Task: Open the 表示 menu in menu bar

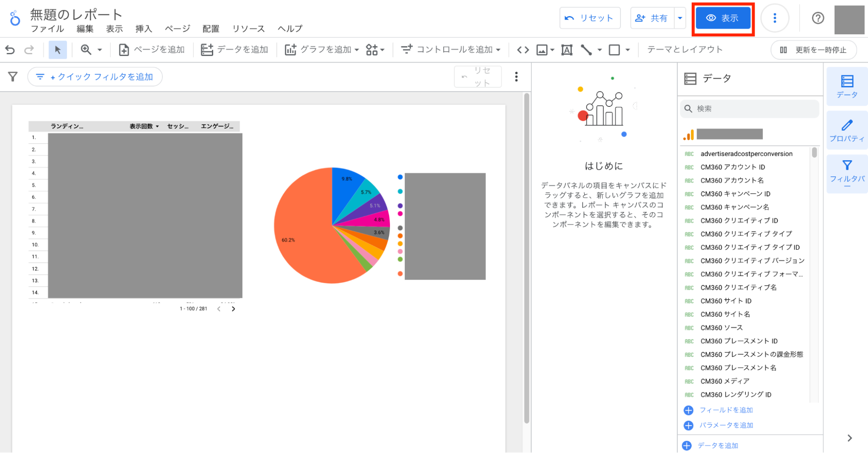Action: [115, 29]
